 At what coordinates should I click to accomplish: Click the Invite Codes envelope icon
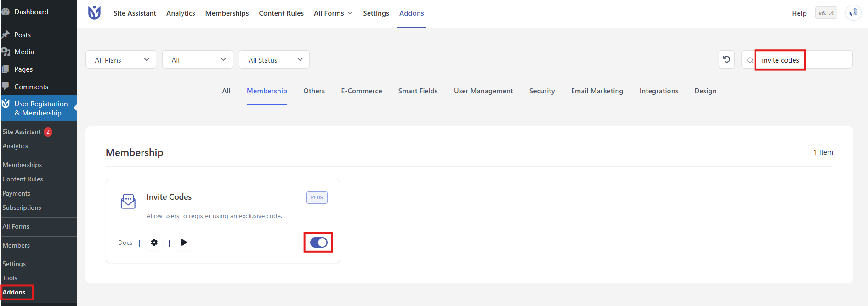point(128,201)
